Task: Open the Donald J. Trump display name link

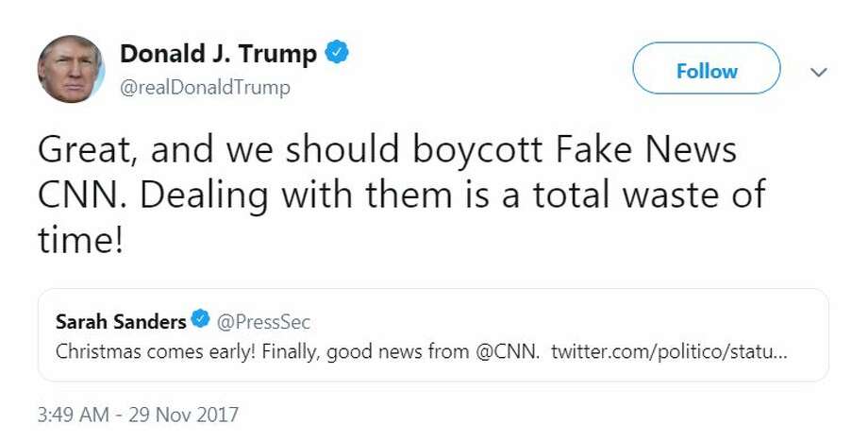Action: click(x=218, y=55)
